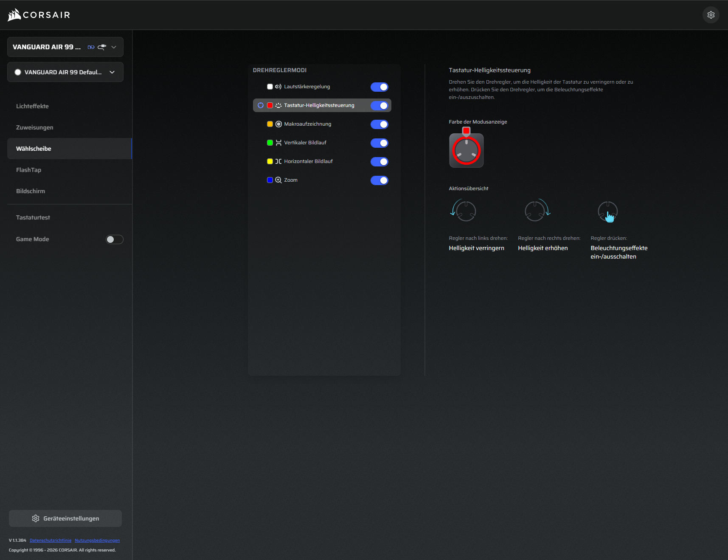Screen dimensions: 728x560
Task: Open settings gear in top-right corner
Action: click(x=711, y=15)
